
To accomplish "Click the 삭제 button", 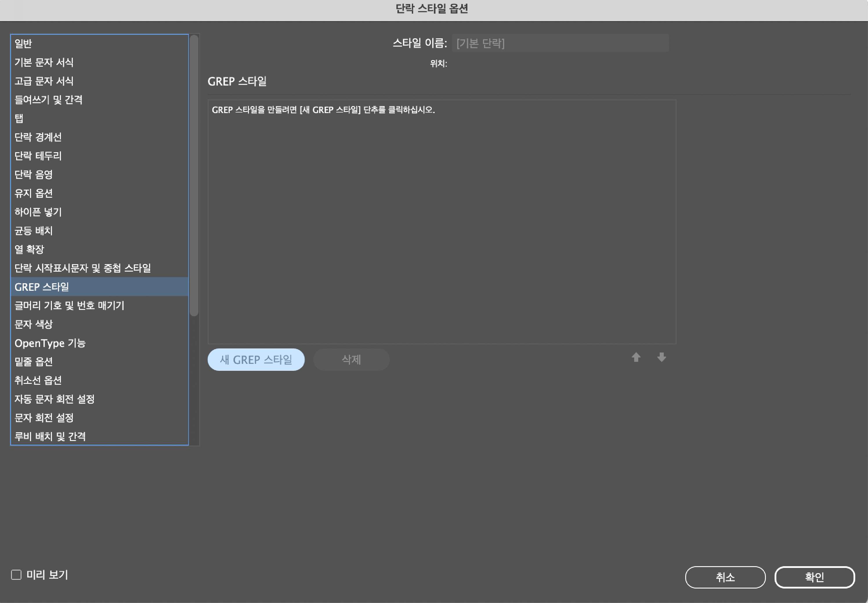I will point(351,360).
